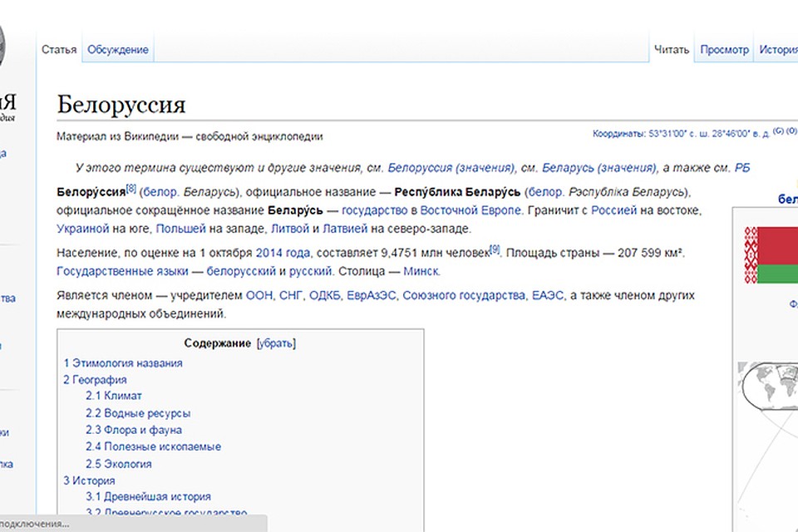Jump to 2.2 Водные ресурсы section
Viewport: 798px width, 532px height.
pos(138,413)
